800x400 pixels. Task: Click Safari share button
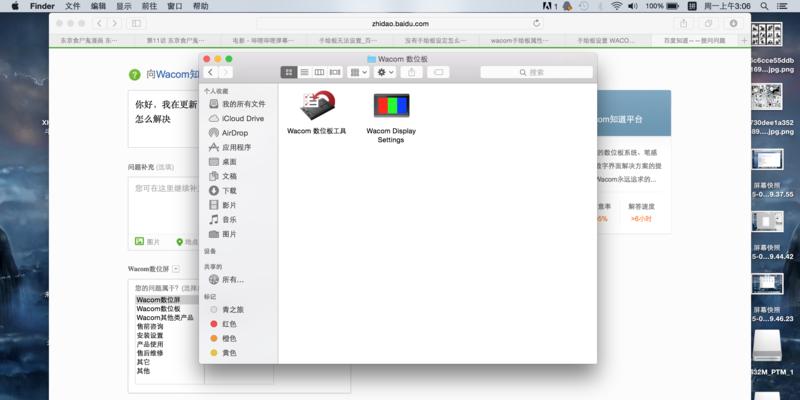tap(683, 23)
